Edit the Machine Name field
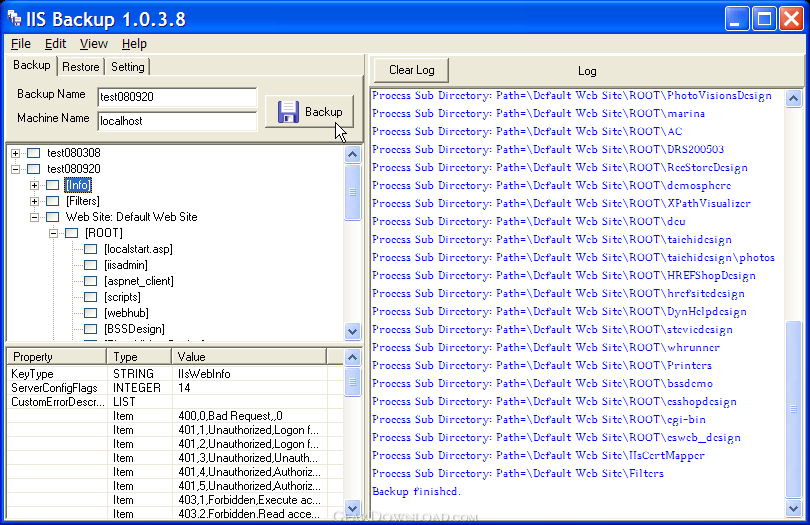The height and width of the screenshot is (525, 810). click(x=177, y=121)
